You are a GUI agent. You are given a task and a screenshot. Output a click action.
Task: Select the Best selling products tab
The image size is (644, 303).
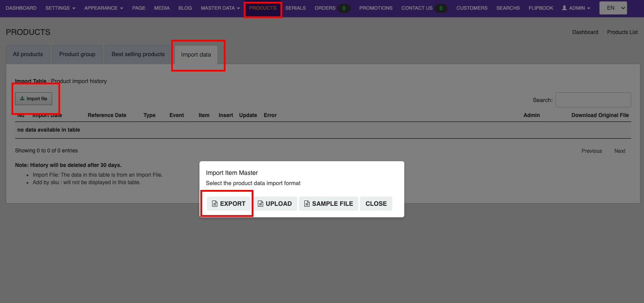(138, 54)
